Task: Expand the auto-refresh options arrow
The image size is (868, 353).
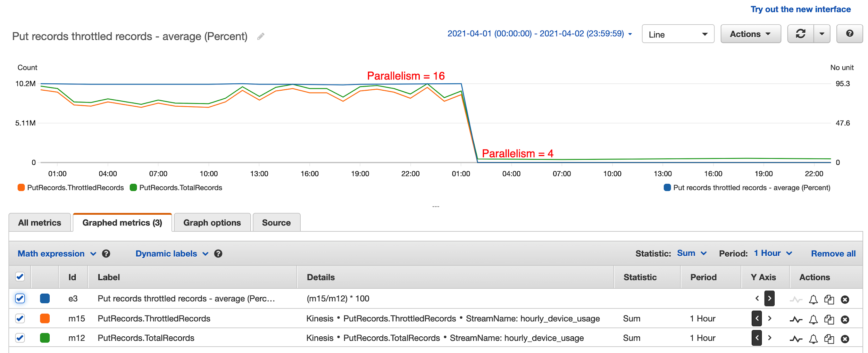Action: [822, 34]
